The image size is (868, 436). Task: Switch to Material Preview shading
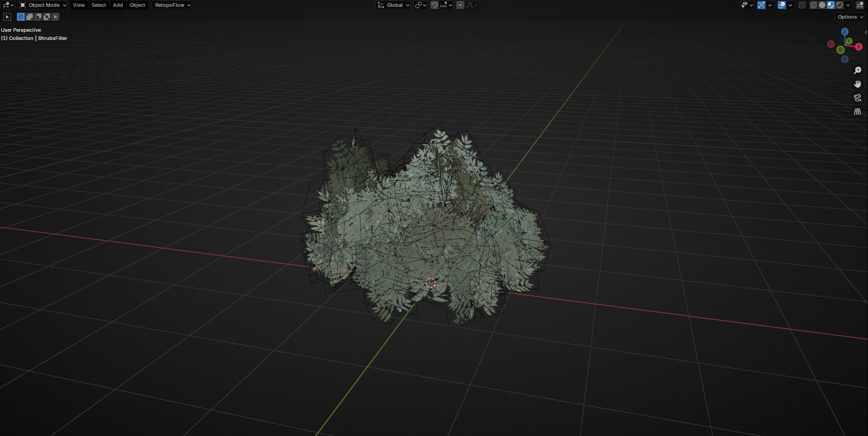pyautogui.click(x=831, y=5)
